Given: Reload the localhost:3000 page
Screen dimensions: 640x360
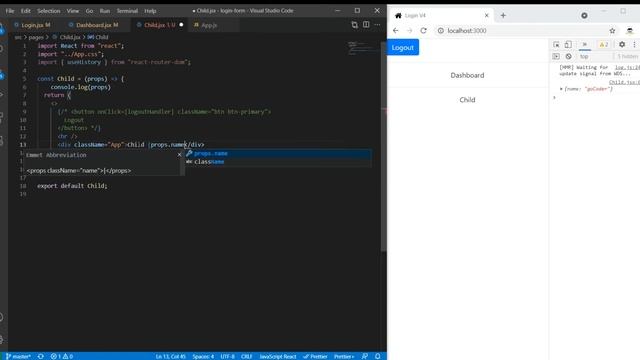Looking at the screenshot, I should (x=424, y=31).
